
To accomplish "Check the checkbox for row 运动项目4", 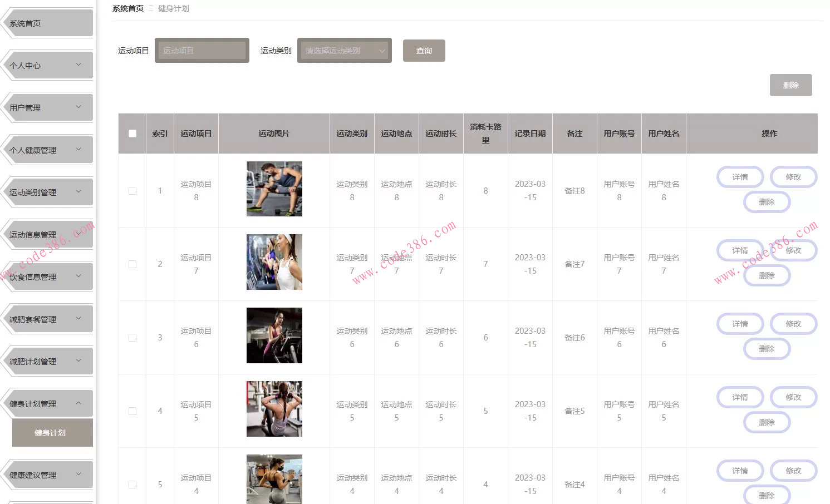I will pos(132,485).
